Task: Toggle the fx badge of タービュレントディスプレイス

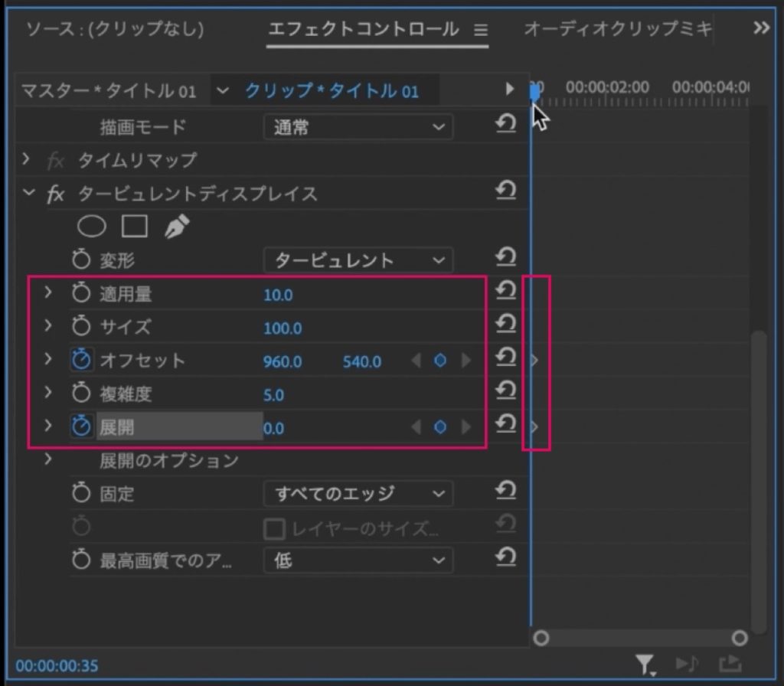Action: [55, 194]
